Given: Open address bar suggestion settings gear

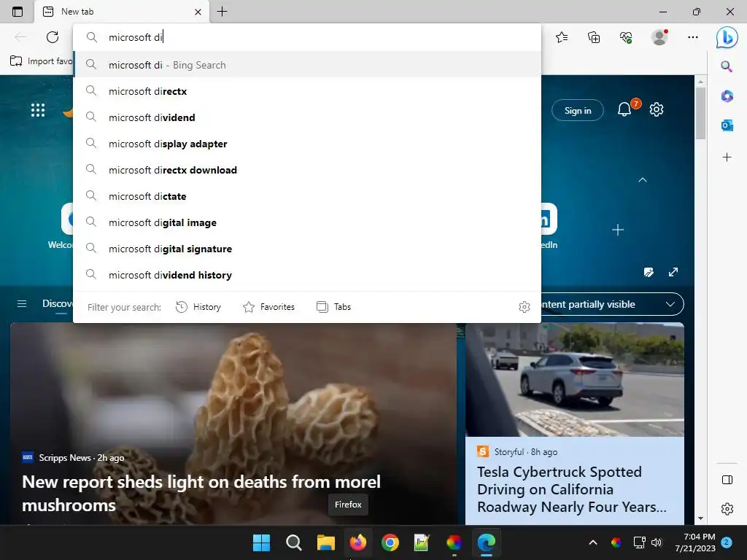Looking at the screenshot, I should coord(524,307).
